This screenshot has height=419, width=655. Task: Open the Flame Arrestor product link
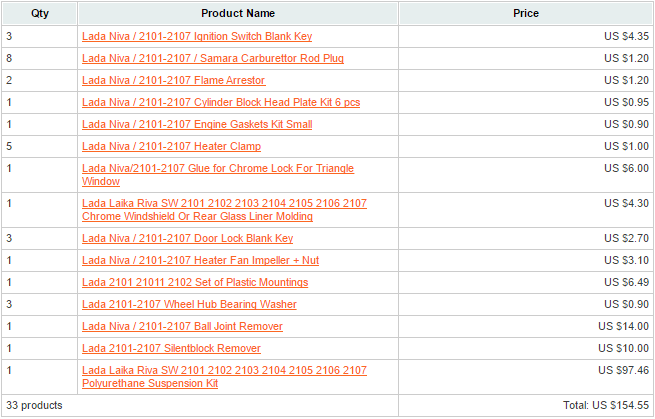(173, 80)
